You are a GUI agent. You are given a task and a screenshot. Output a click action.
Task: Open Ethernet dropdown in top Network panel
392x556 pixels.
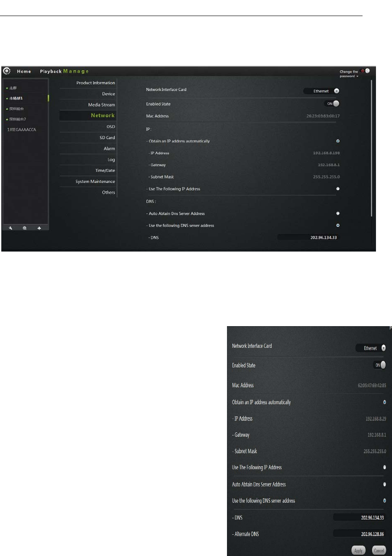321,91
